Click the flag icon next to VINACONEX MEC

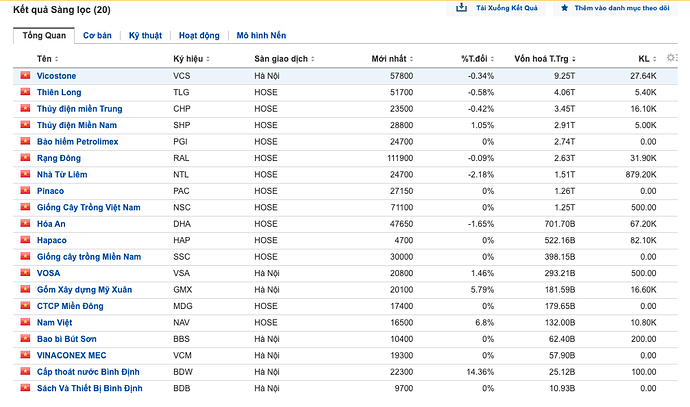coord(26,355)
